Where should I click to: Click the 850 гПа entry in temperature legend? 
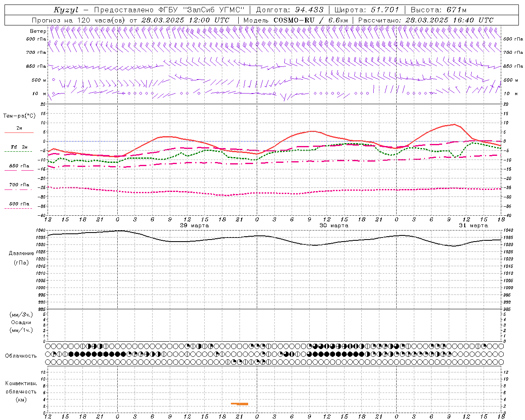19,166
